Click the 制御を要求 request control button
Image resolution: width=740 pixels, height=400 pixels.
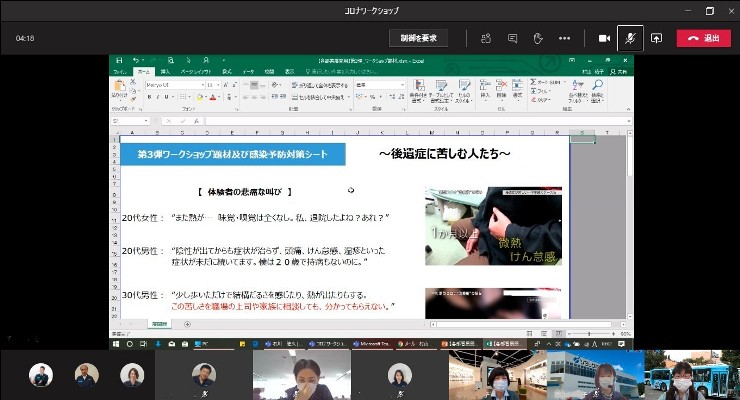(418, 38)
